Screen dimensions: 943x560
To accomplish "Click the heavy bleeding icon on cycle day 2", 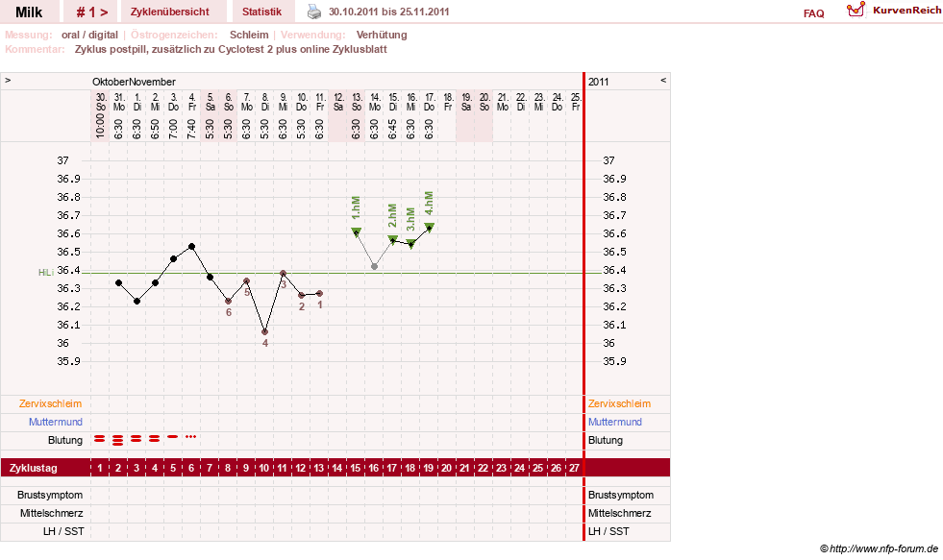I will pos(118,440).
